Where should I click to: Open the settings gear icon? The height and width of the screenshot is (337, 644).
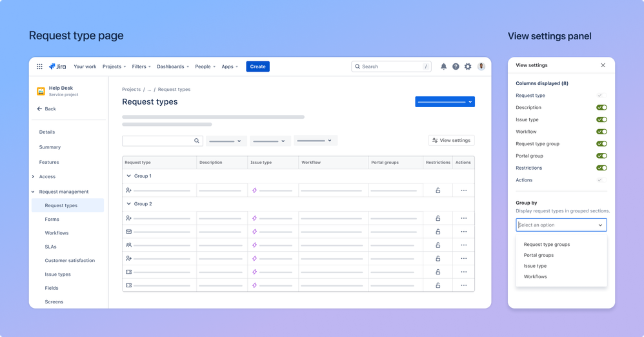click(x=468, y=66)
